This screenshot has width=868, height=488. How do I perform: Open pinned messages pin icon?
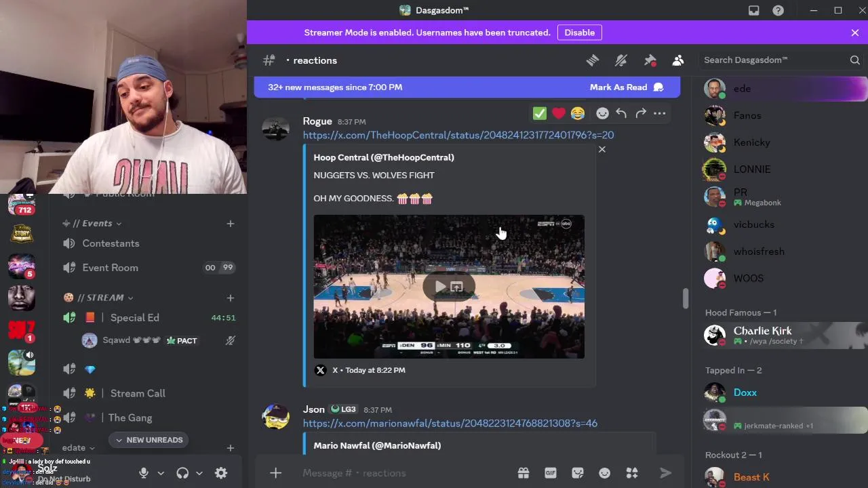[x=650, y=60]
